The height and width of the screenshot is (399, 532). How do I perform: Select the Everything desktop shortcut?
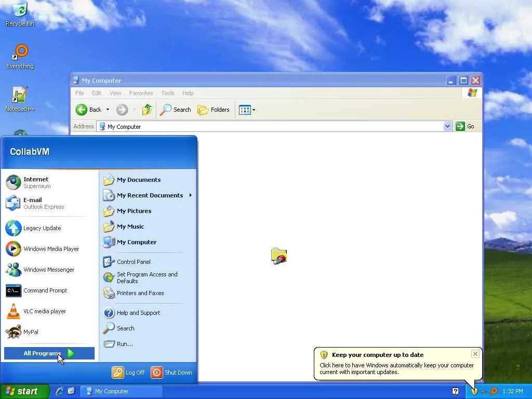pyautogui.click(x=20, y=57)
